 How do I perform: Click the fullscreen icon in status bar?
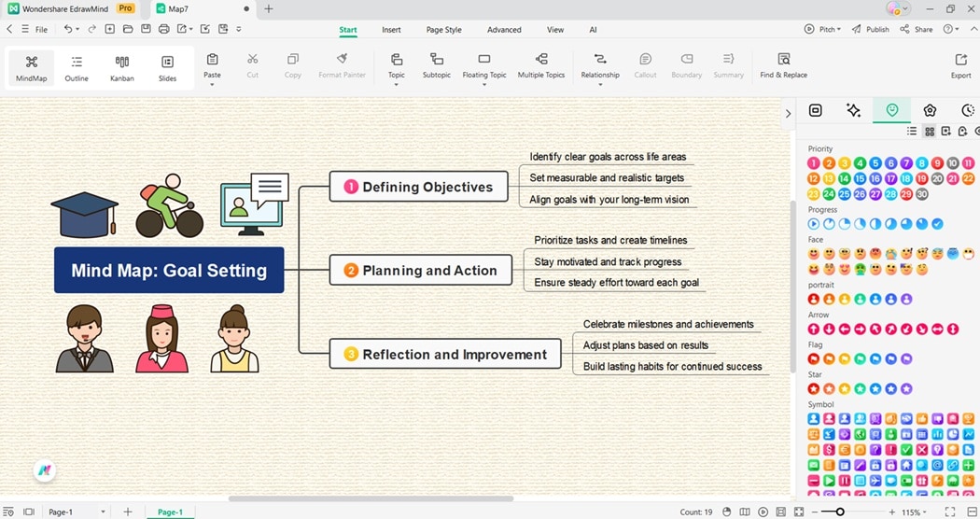[950, 512]
